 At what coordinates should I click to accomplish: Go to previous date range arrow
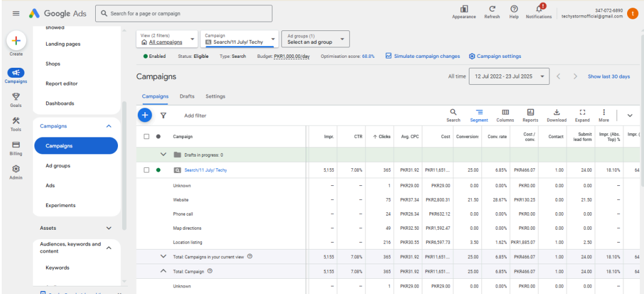pyautogui.click(x=559, y=77)
